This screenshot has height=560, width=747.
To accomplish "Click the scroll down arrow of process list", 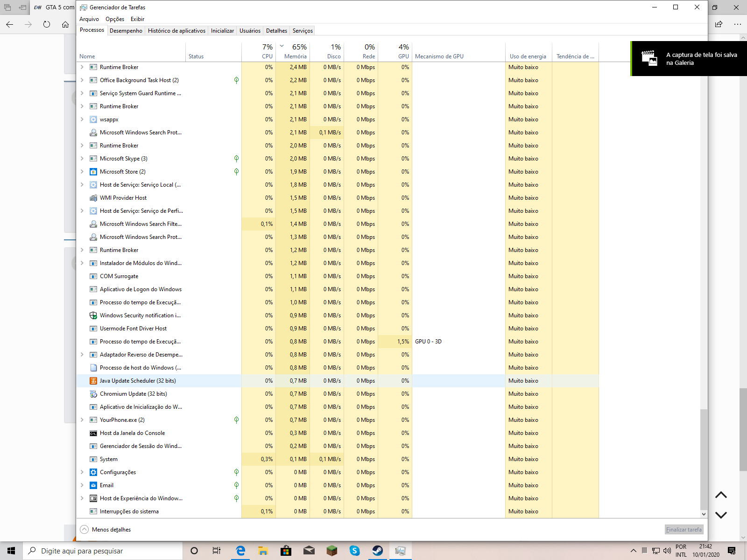I will pyautogui.click(x=704, y=514).
